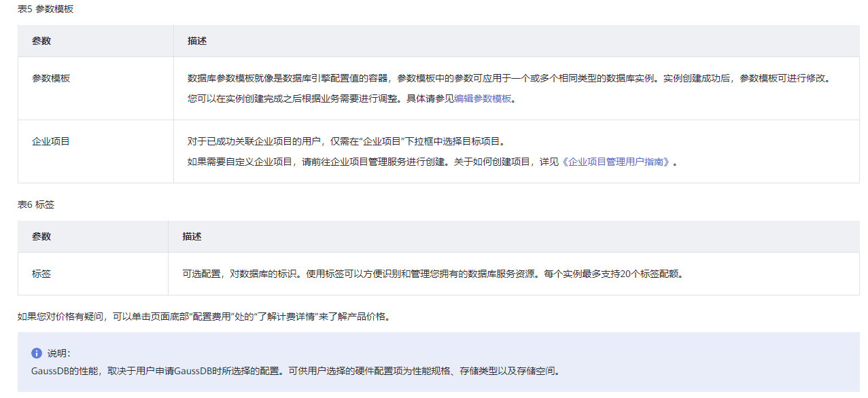Click the line starting 如果需要自定义企业项目
This screenshot has width=868, height=398.
432,162
